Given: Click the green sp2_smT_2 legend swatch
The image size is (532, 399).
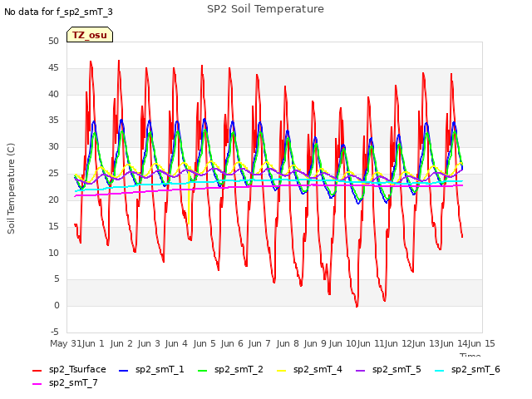Looking at the screenshot, I should [203, 371].
